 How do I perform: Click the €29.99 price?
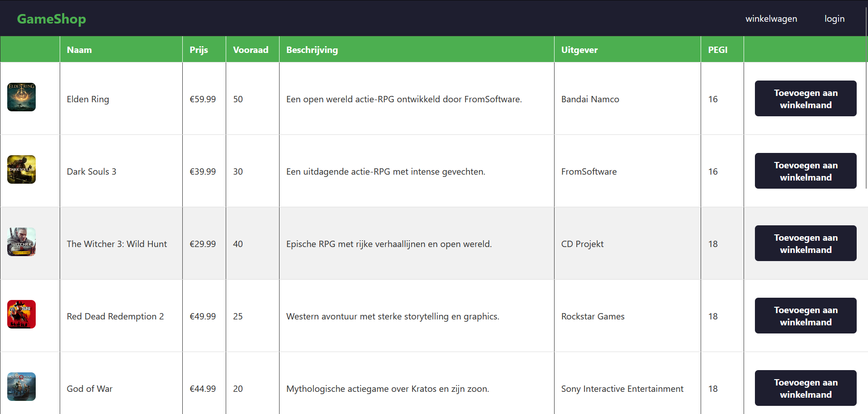(x=203, y=244)
